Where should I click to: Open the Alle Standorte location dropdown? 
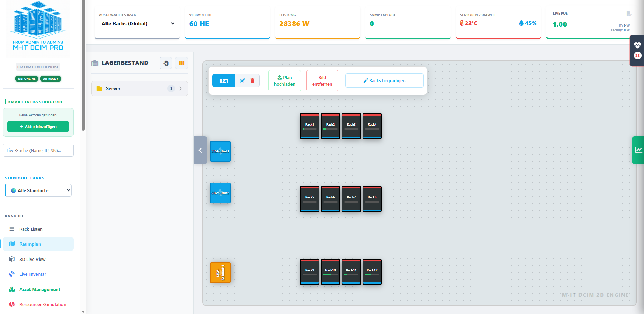click(x=38, y=190)
